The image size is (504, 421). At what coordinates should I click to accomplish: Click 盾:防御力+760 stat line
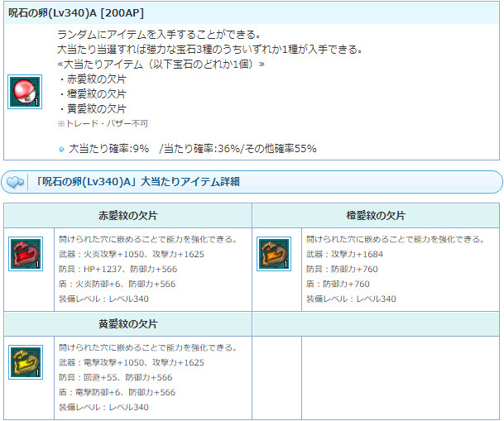coord(338,284)
